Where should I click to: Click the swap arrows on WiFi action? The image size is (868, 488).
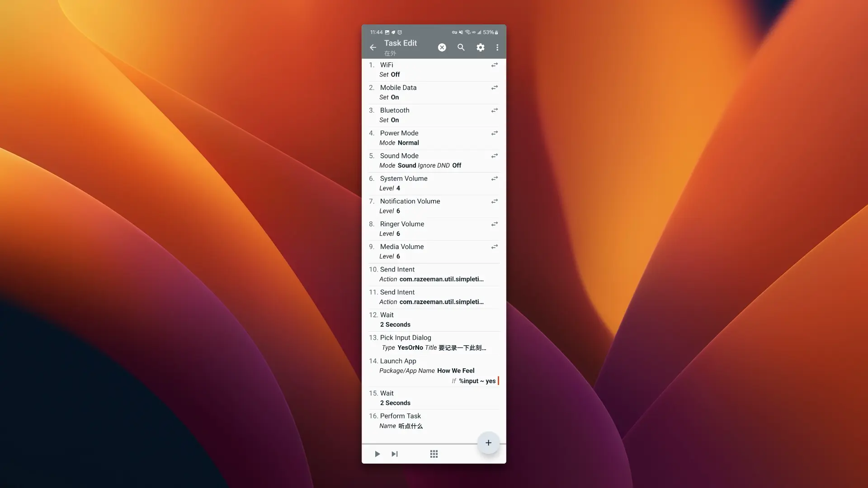click(x=494, y=65)
